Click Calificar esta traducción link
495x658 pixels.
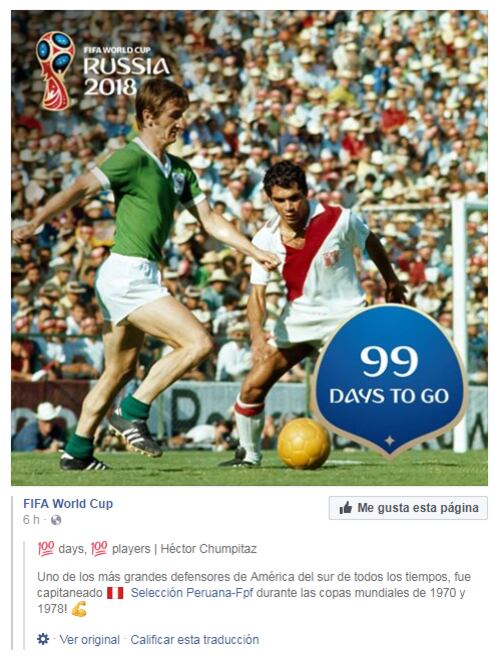(x=195, y=640)
